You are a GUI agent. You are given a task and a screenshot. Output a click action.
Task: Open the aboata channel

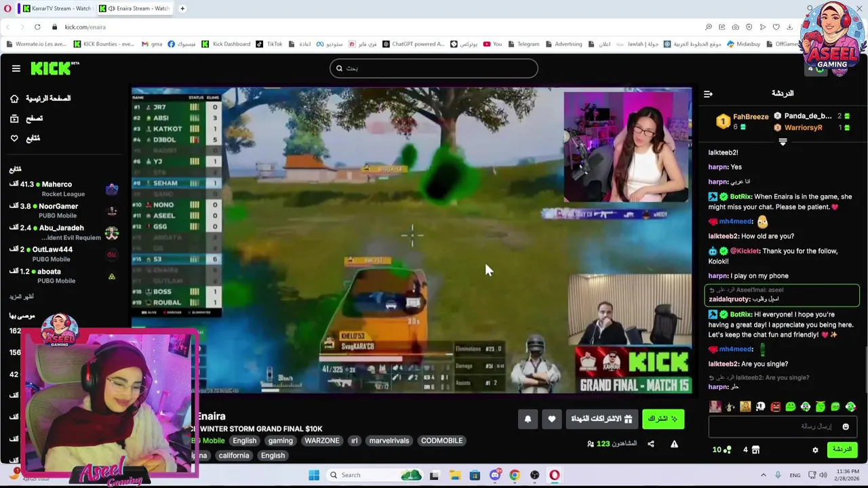pos(64,275)
